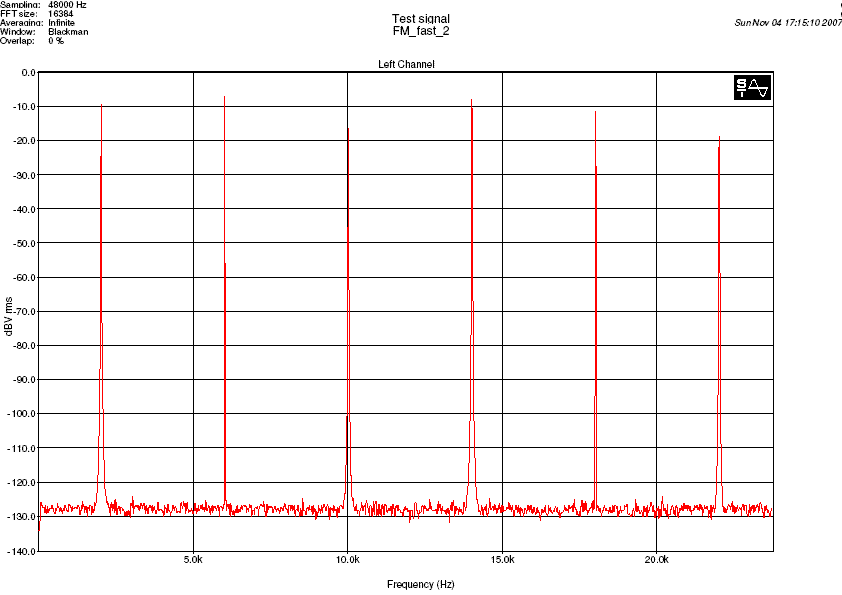Click the "Frequency (Hz)" axis title

(x=420, y=584)
